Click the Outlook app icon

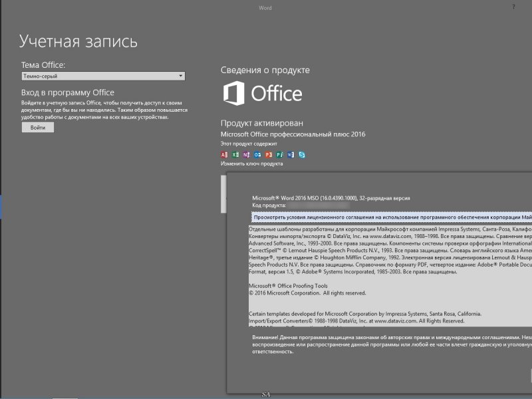click(x=257, y=155)
